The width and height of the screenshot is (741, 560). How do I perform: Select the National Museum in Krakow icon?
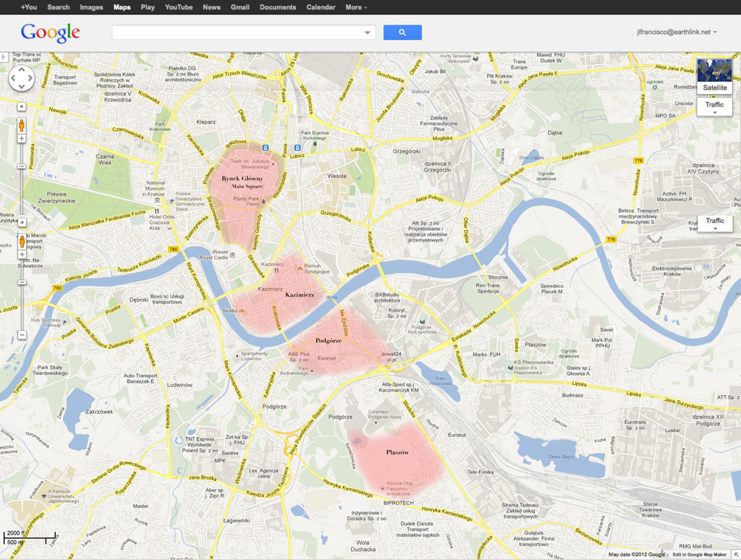(x=157, y=200)
